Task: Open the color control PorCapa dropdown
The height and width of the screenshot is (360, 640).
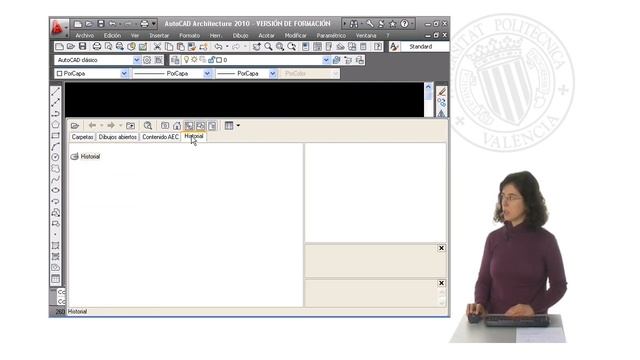Action: (124, 73)
